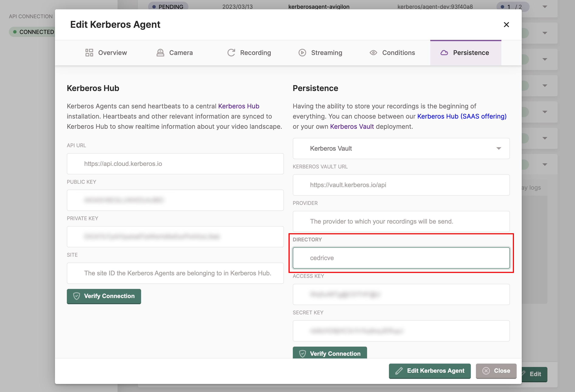Image resolution: width=575 pixels, height=392 pixels.
Task: Click the Overview tab
Action: click(x=107, y=52)
